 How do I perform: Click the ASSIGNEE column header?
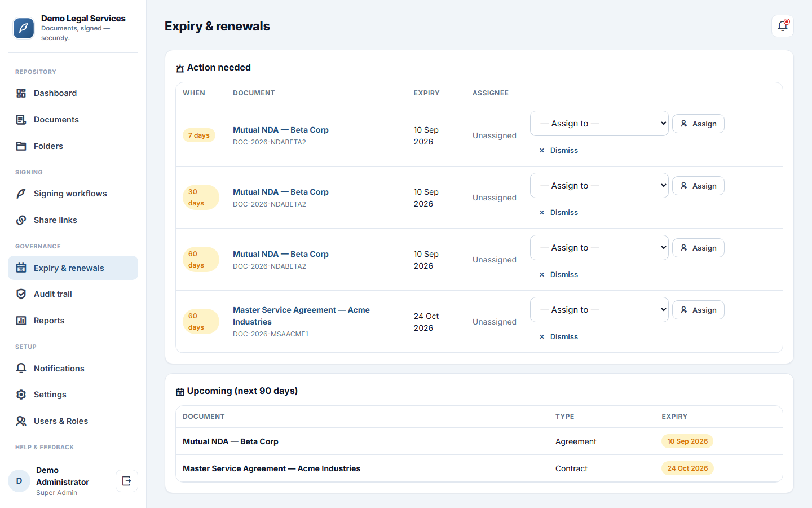click(x=491, y=93)
